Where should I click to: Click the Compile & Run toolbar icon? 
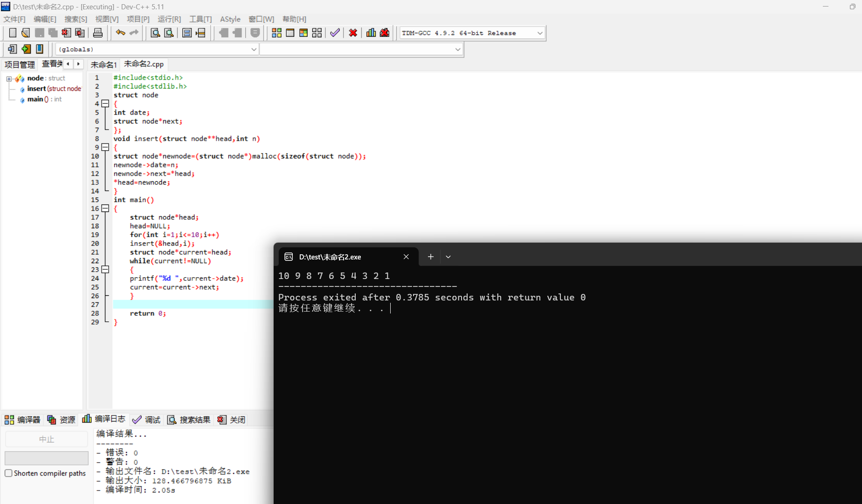coord(303,33)
